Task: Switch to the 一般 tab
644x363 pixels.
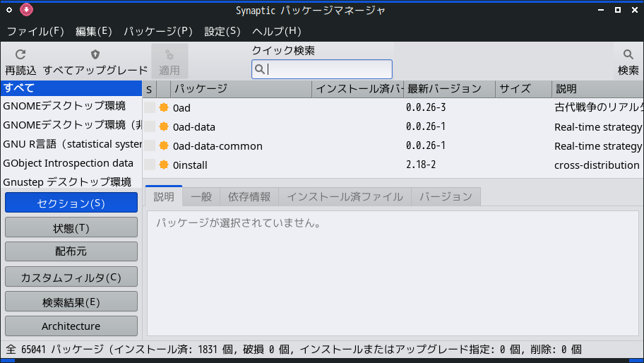Action: (x=201, y=197)
